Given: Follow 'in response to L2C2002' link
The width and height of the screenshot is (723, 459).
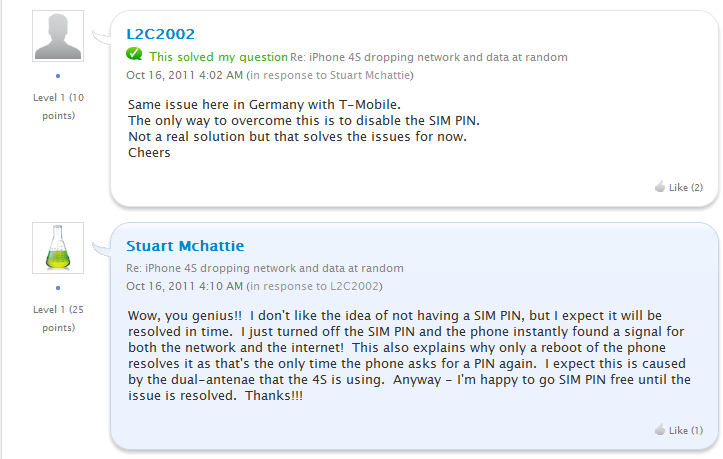Looking at the screenshot, I should tap(314, 286).
